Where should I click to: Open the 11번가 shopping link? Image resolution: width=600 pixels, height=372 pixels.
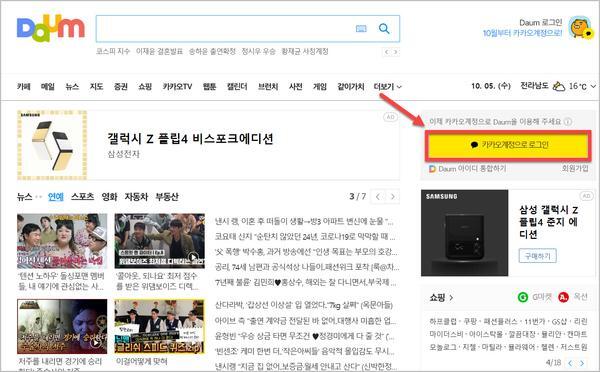[534, 321]
